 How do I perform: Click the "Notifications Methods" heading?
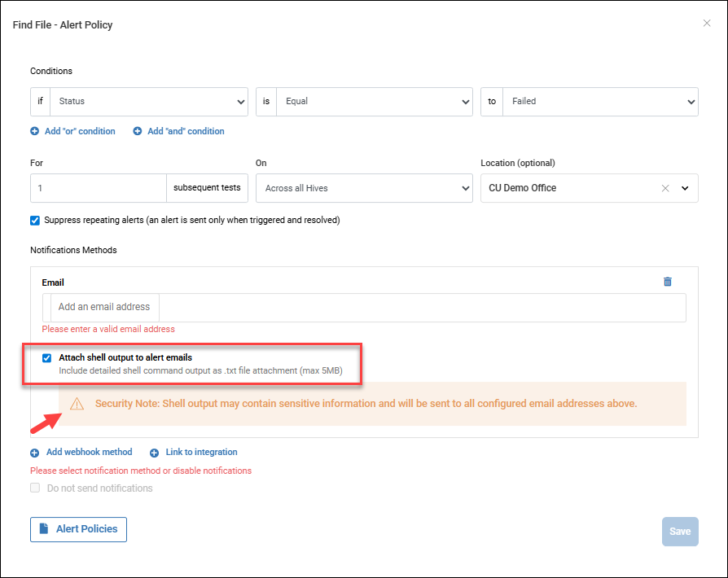(73, 250)
